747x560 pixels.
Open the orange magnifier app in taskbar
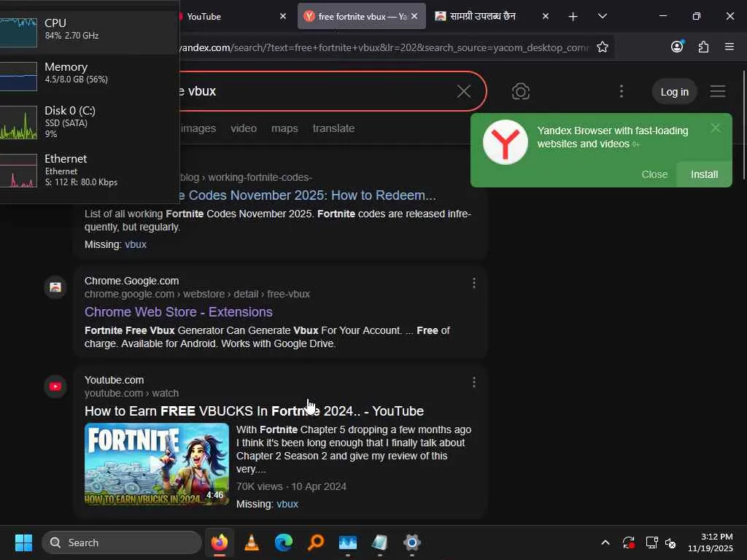tap(316, 542)
